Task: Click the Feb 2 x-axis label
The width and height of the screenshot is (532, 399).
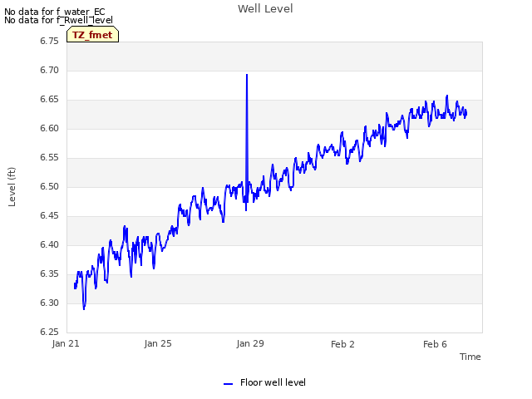Action: point(342,344)
